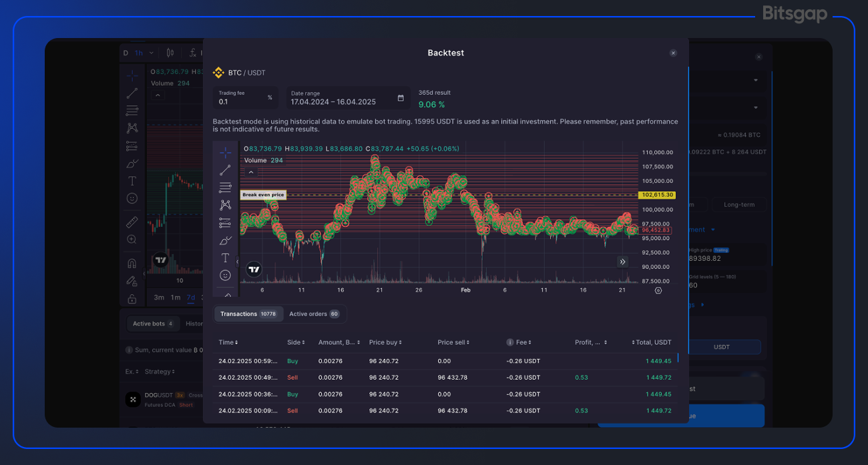This screenshot has height=465, width=868.
Task: Expand the backtest chart using the double-arrow
Action: [622, 262]
